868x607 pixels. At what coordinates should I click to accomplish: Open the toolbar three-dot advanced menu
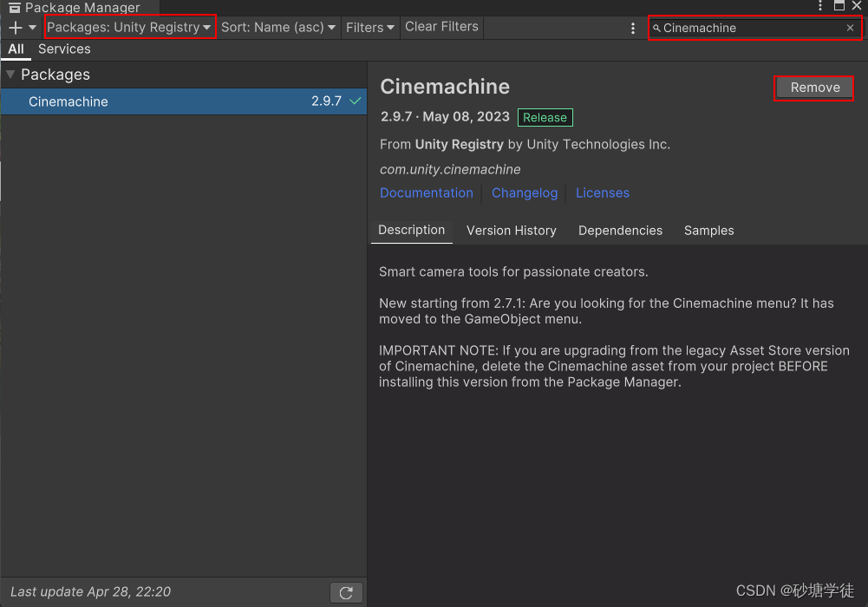[x=633, y=28]
